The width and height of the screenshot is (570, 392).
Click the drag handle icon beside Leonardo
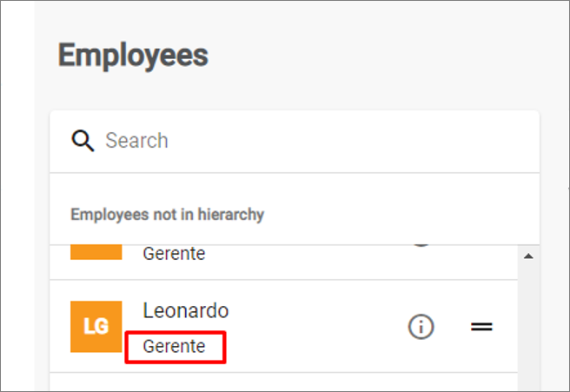481,327
